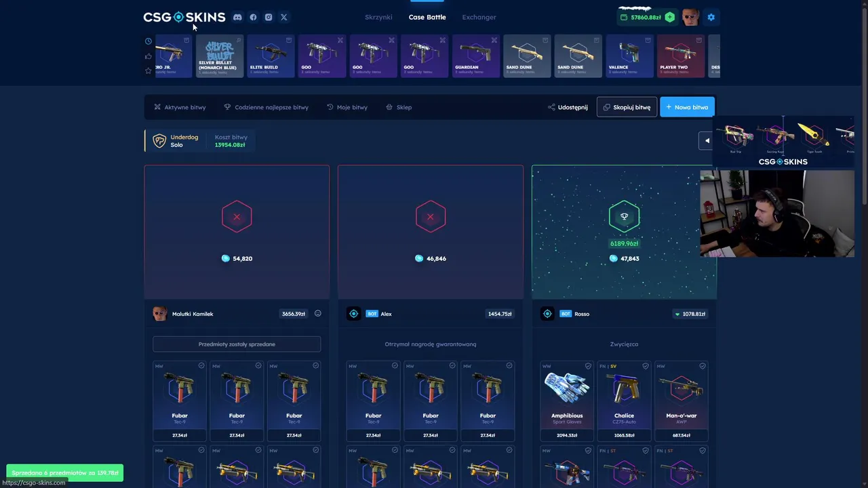Click the Player Two drop in the live feed
The height and width of the screenshot is (488, 868).
tap(681, 56)
